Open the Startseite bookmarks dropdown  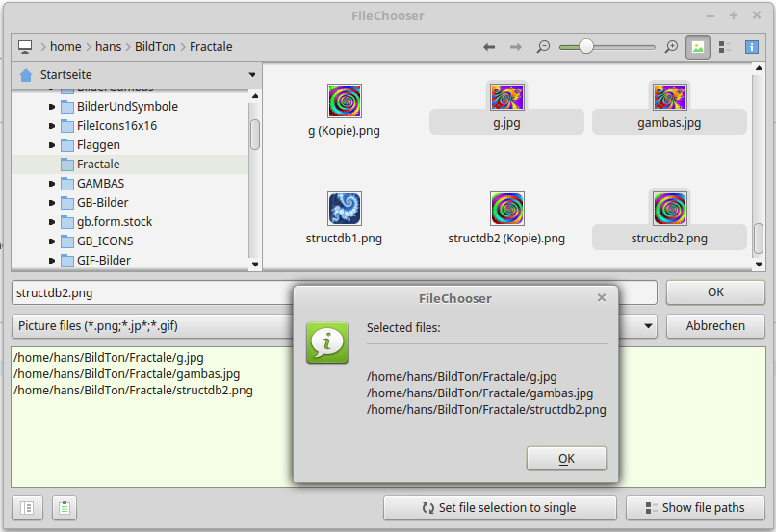(x=252, y=75)
